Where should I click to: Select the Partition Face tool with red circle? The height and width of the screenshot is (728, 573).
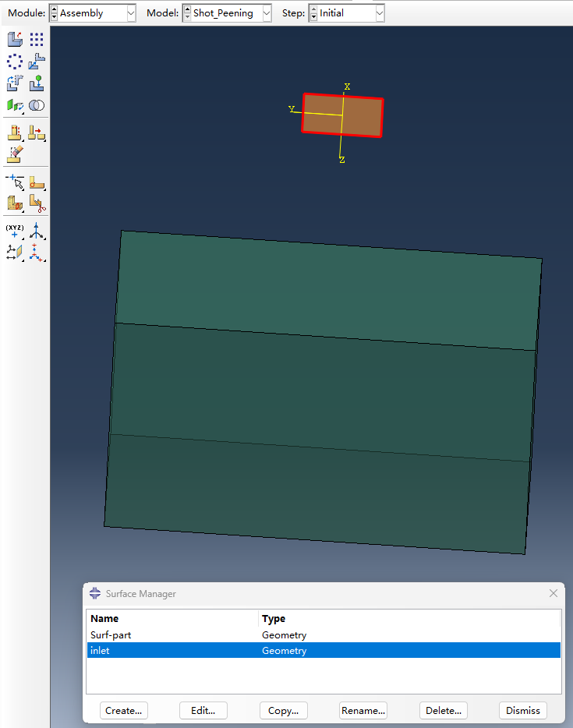[37, 182]
